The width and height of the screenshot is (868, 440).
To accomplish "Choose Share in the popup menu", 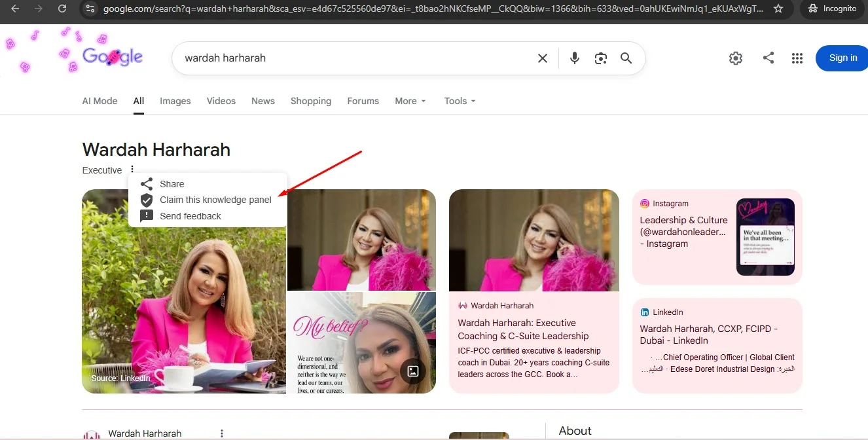I will coord(208,184).
